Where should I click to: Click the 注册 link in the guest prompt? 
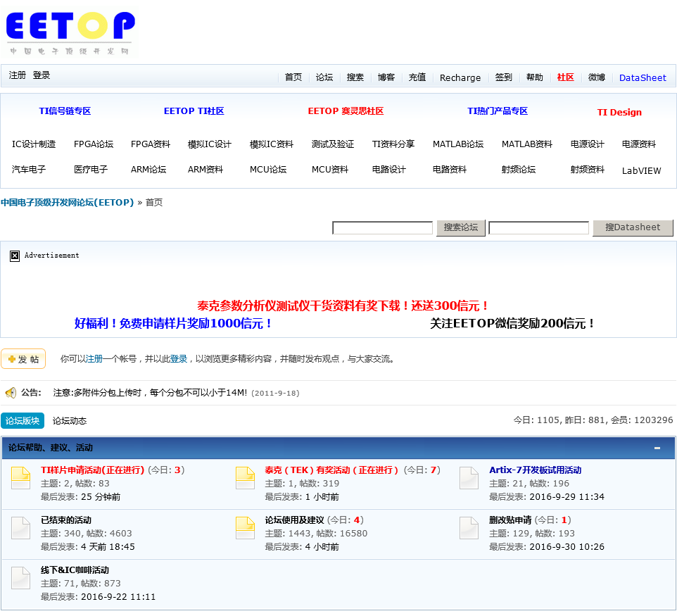[94, 359]
